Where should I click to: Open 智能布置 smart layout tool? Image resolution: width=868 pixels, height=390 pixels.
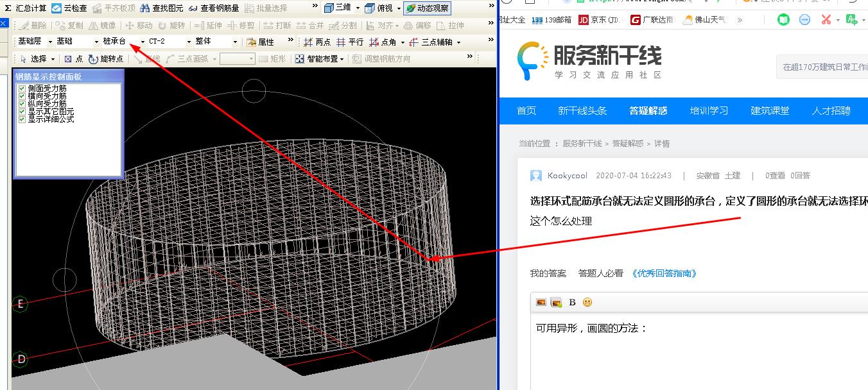coord(317,58)
